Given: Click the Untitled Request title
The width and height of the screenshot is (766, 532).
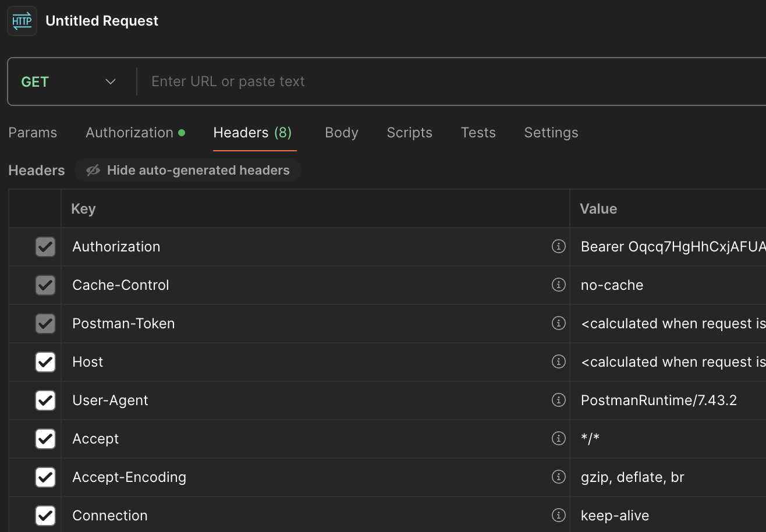Looking at the screenshot, I should (102, 21).
